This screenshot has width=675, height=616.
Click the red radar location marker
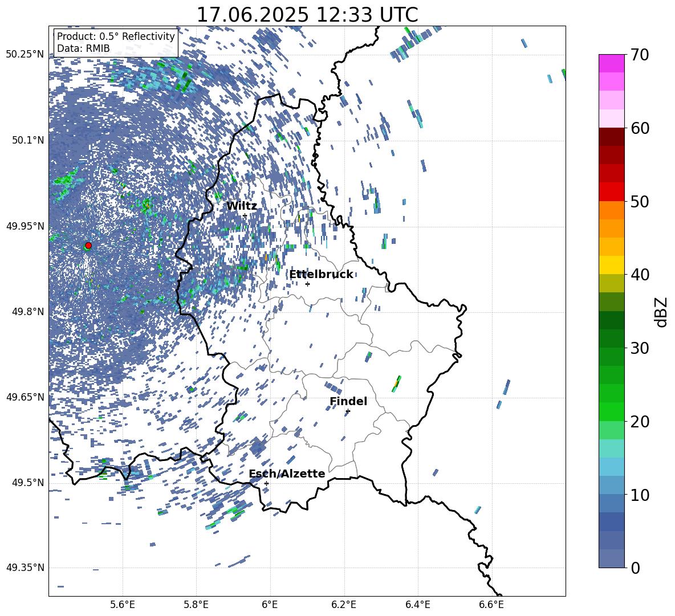point(88,245)
